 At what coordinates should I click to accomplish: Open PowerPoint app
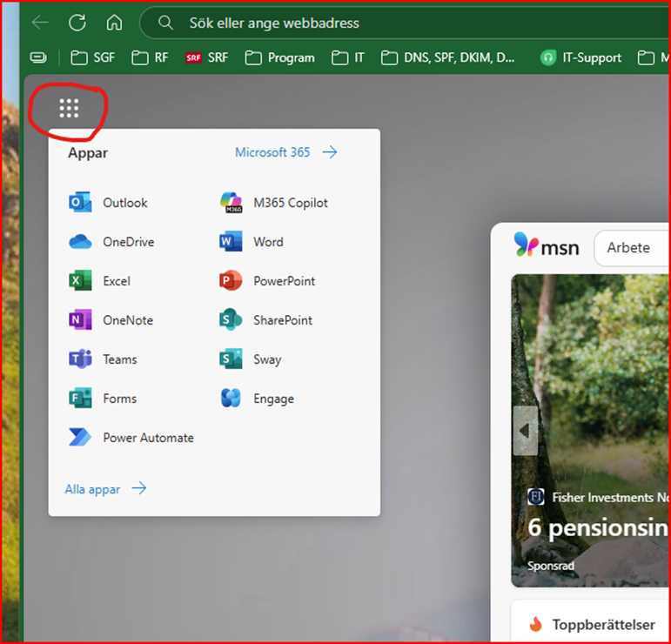coord(267,281)
